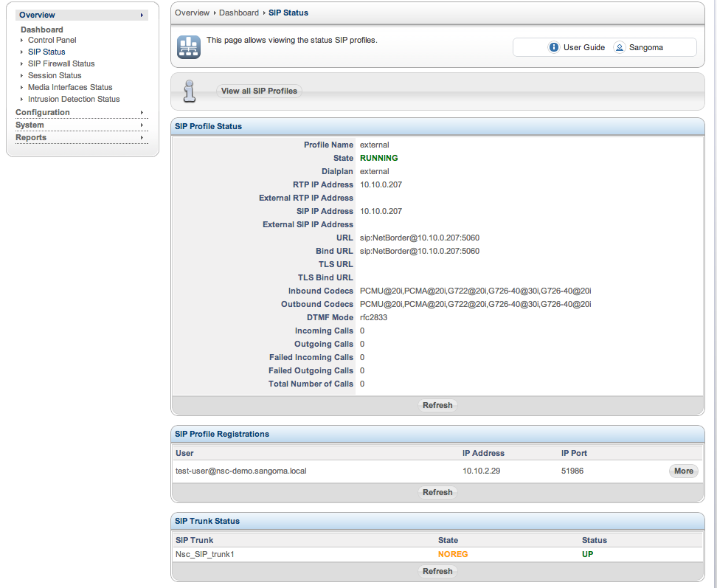Click the DTMF Mode value rfc2833
The height and width of the screenshot is (588, 717).
373,317
